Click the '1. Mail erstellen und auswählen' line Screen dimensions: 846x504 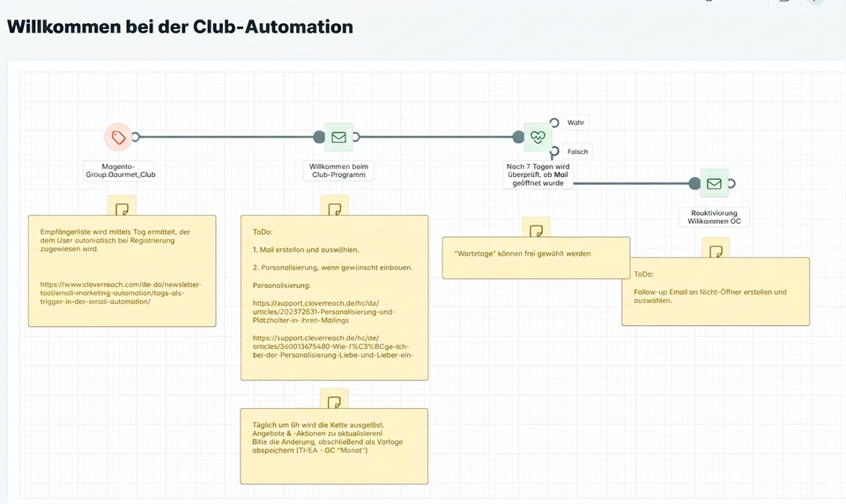(306, 250)
